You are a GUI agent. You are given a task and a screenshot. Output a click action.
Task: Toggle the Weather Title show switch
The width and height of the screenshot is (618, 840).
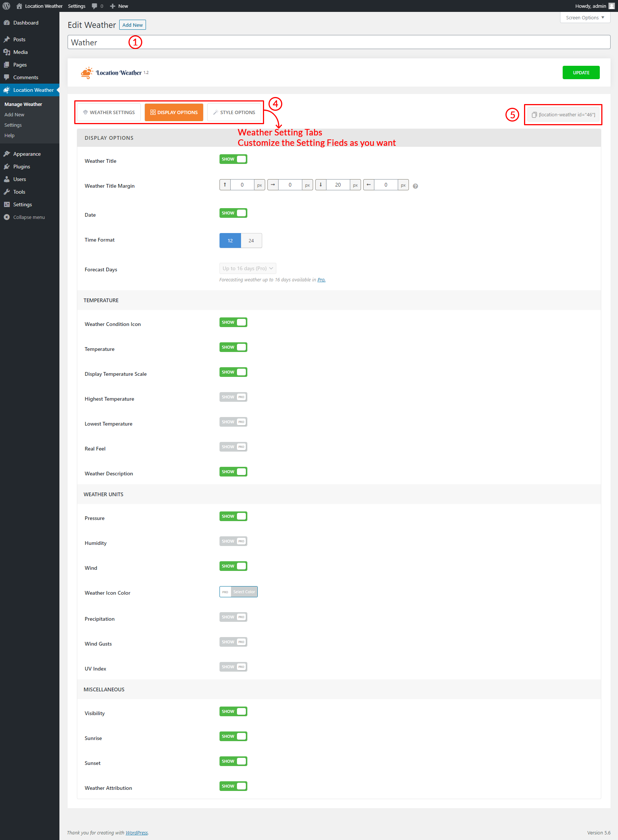233,159
